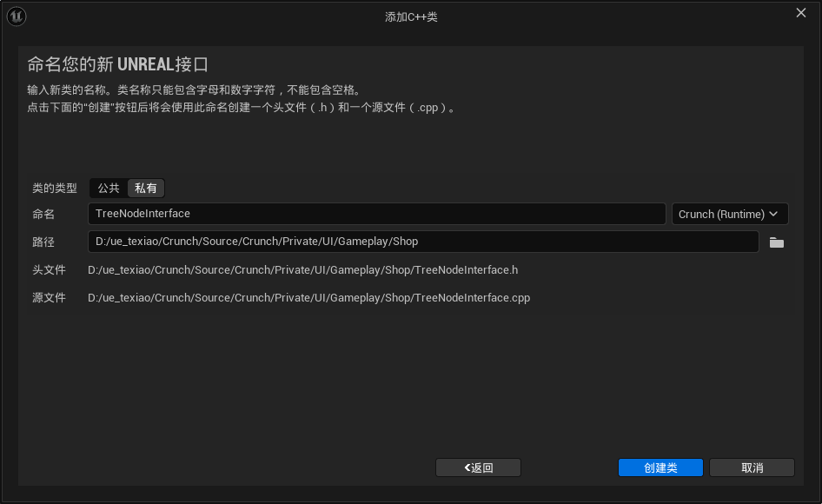The image size is (822, 504).
Task: Click the 命名 field containing TreeNodeInterface
Action: [x=376, y=214]
